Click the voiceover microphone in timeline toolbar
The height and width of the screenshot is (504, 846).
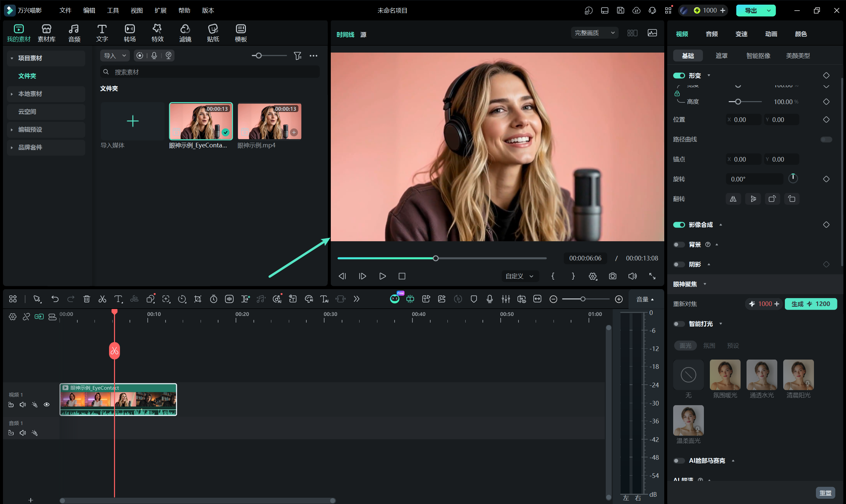tap(489, 299)
